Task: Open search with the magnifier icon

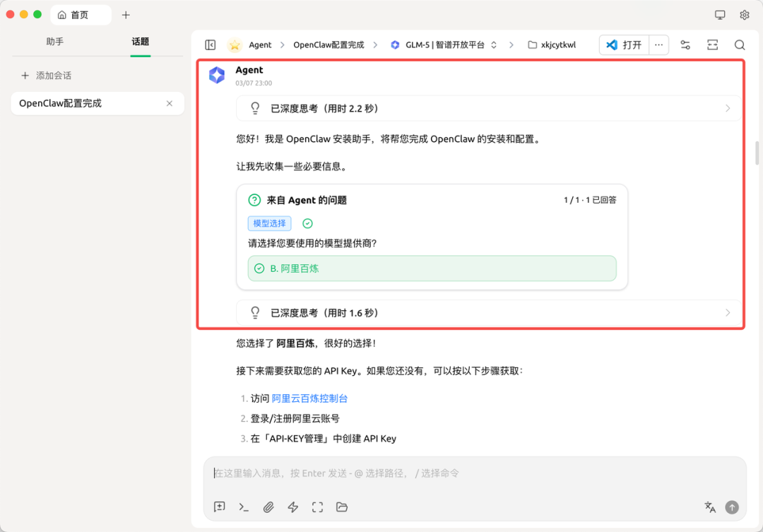Action: (739, 44)
